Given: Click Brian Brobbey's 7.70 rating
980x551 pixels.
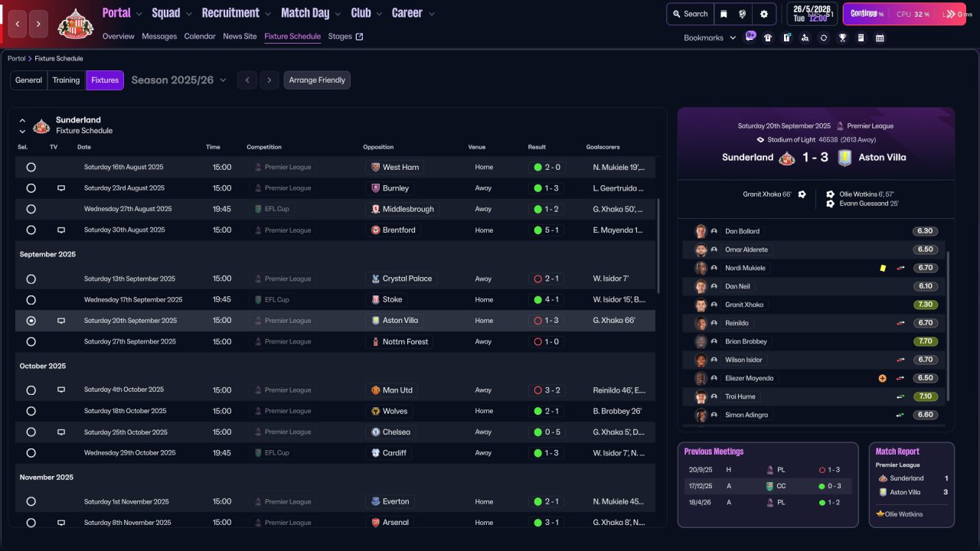Looking at the screenshot, I should [x=925, y=341].
